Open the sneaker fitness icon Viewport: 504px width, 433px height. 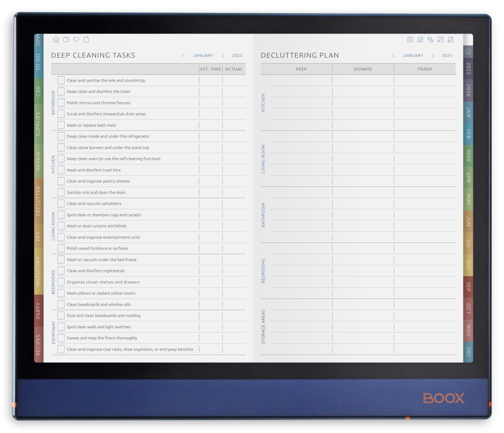[x=430, y=40]
